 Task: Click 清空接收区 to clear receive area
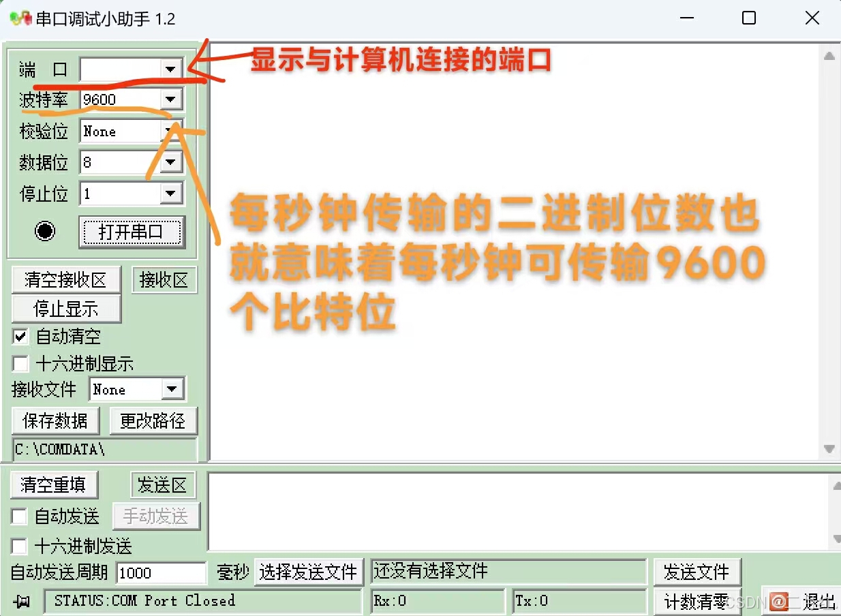click(66, 279)
